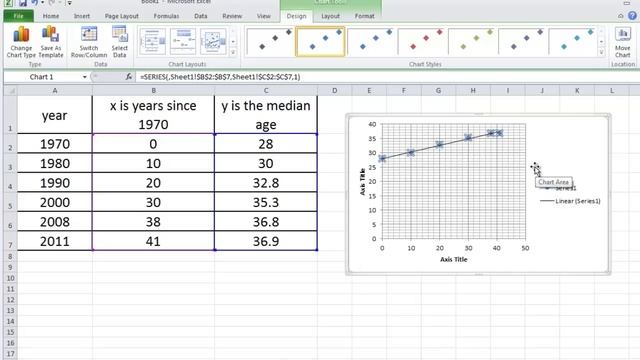Click the horizontal Axis Title in chart

click(x=453, y=259)
